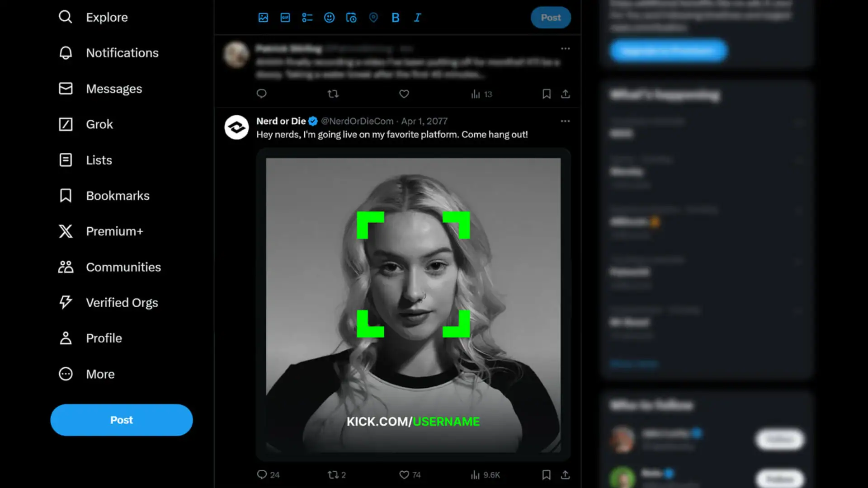The height and width of the screenshot is (488, 868).
Task: Add media image in composer toolbar
Action: [263, 18]
